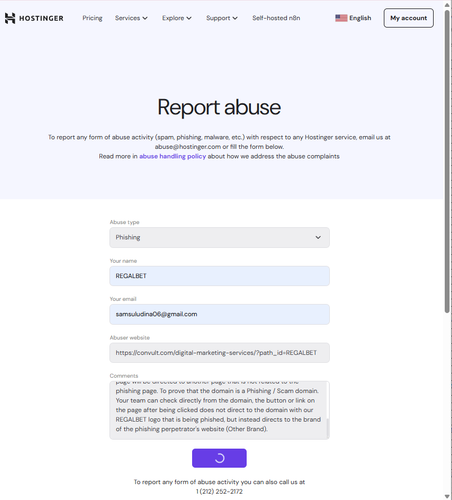Open Self-hosted n8n page
452x500 pixels.
(276, 18)
